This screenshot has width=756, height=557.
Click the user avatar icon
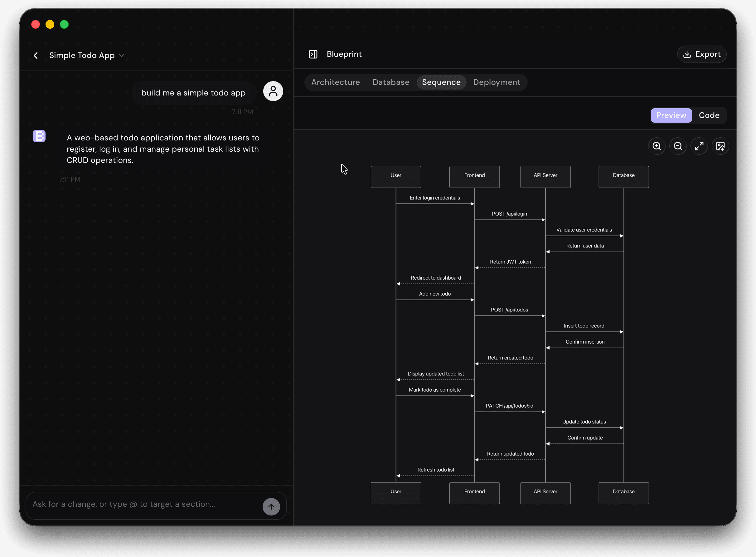[x=273, y=91]
